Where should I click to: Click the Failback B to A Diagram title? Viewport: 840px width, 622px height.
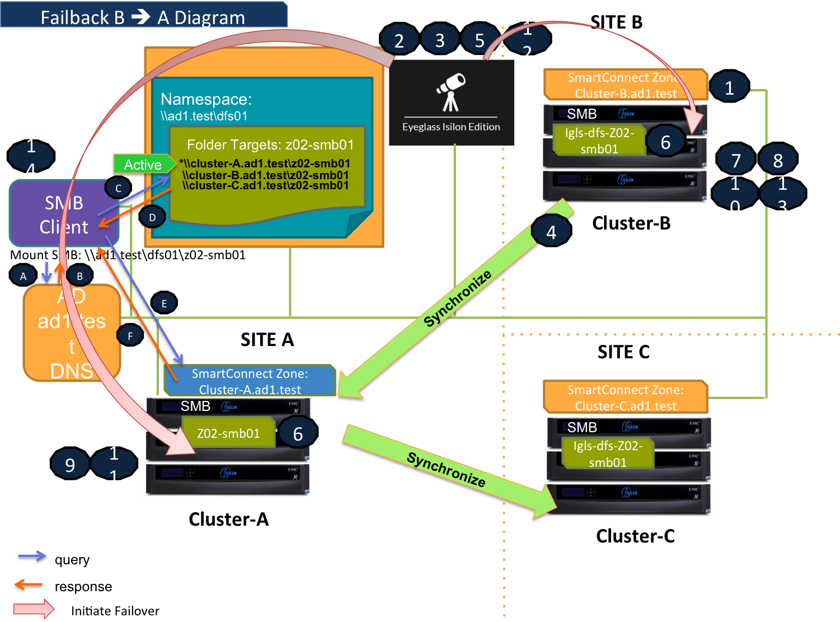(143, 17)
